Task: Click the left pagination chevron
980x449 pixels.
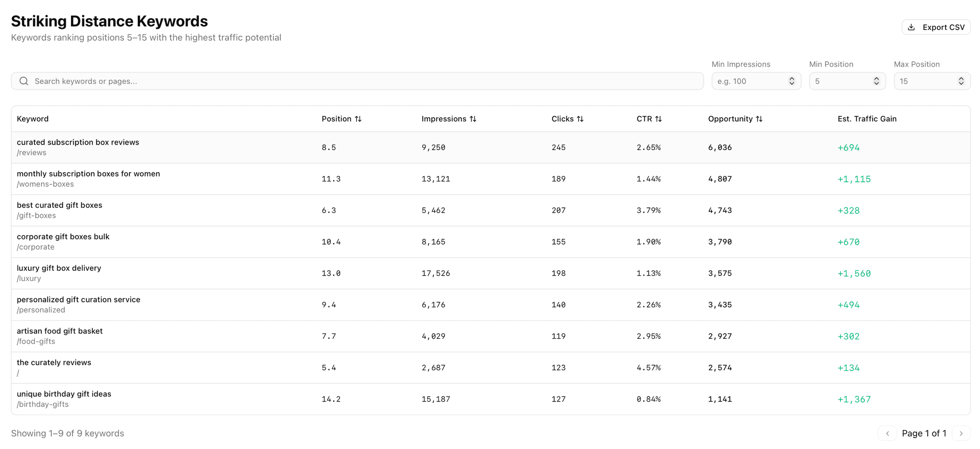Action: point(887,433)
